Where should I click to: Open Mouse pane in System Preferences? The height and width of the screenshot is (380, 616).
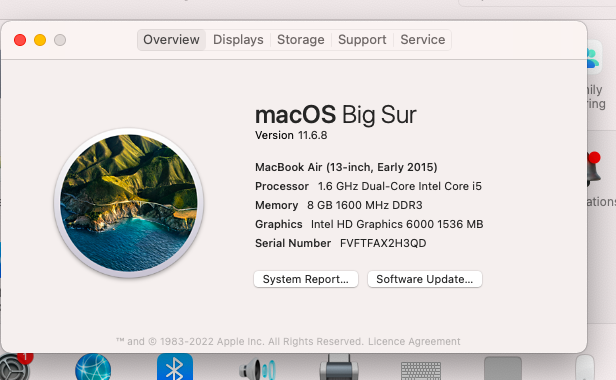click(x=585, y=368)
